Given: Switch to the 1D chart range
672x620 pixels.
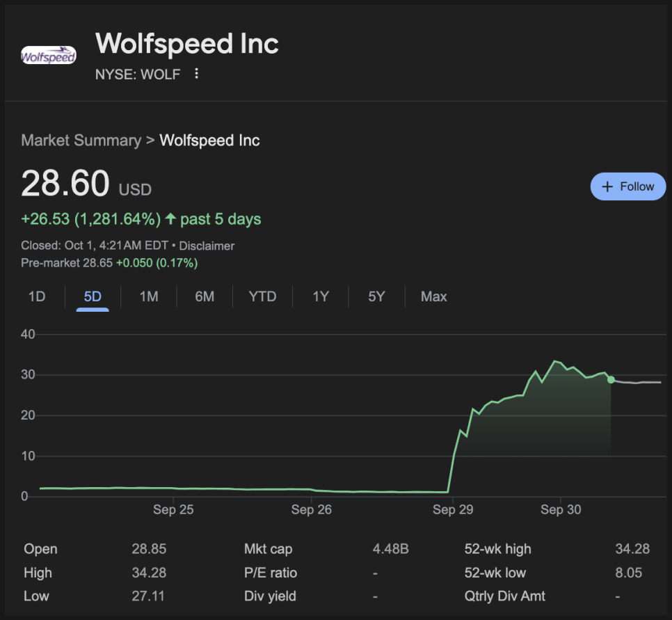Looking at the screenshot, I should point(37,296).
